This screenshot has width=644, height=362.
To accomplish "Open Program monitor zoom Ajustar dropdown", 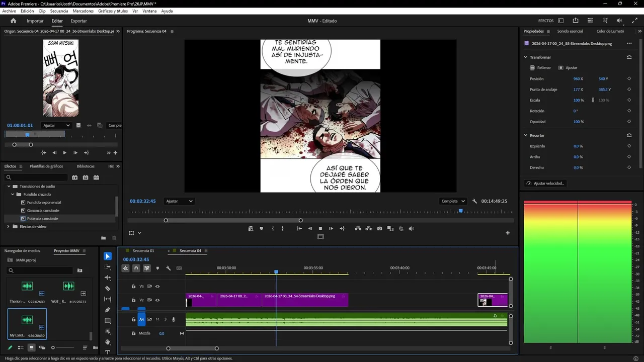I will click(179, 201).
